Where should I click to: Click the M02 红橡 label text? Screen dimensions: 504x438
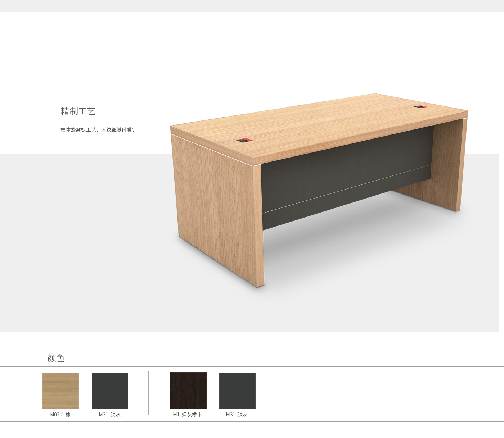click(x=60, y=415)
